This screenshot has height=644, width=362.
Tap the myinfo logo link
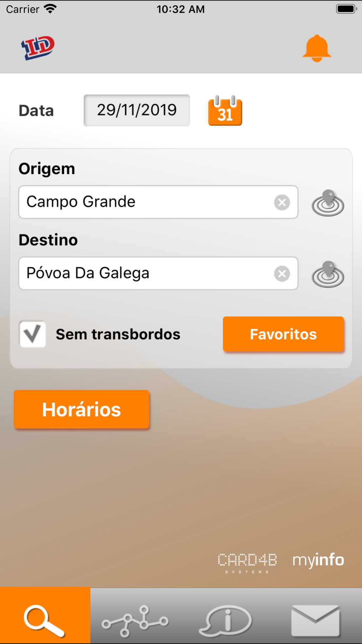[318, 560]
